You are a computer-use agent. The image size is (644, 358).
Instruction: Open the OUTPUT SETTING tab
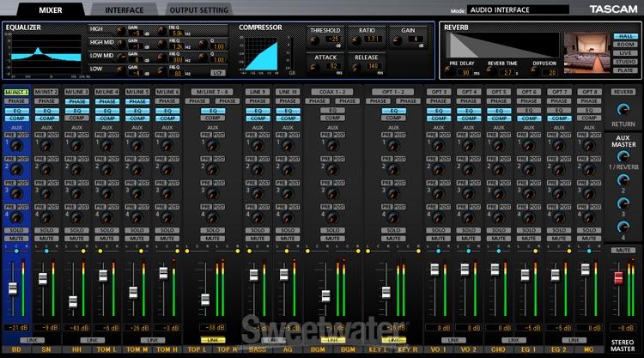coord(199,9)
